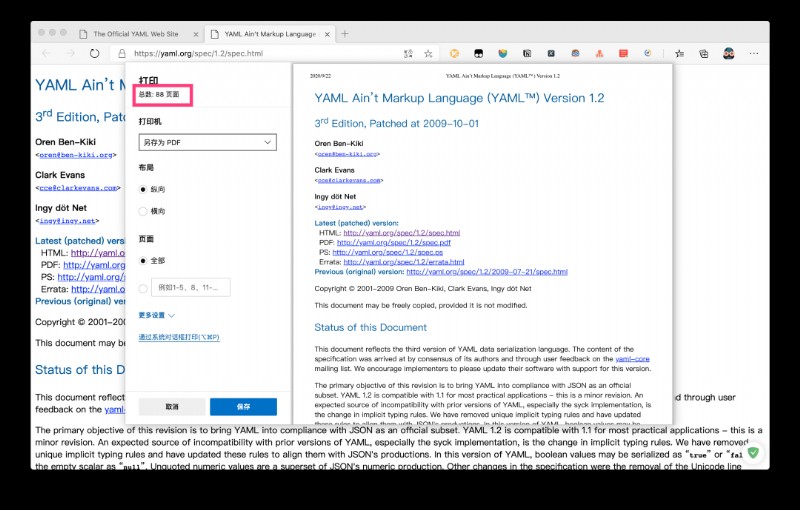800x510 pixels.
Task: Open the collections icon in toolbar
Action: [x=704, y=54]
